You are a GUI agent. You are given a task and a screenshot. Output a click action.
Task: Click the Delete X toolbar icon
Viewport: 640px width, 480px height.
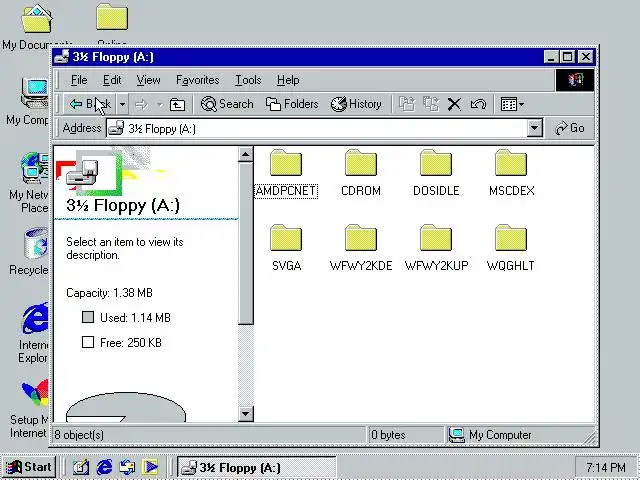[x=454, y=104]
